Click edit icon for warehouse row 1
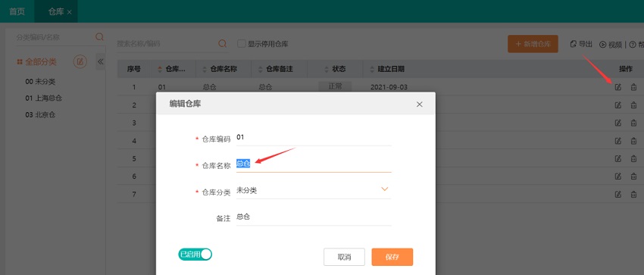This screenshot has width=644, height=275. pyautogui.click(x=617, y=87)
